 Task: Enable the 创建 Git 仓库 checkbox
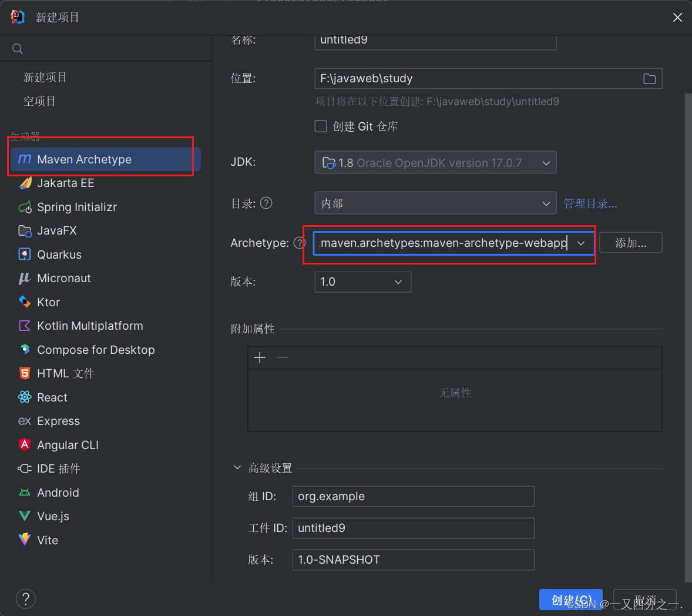[x=321, y=126]
